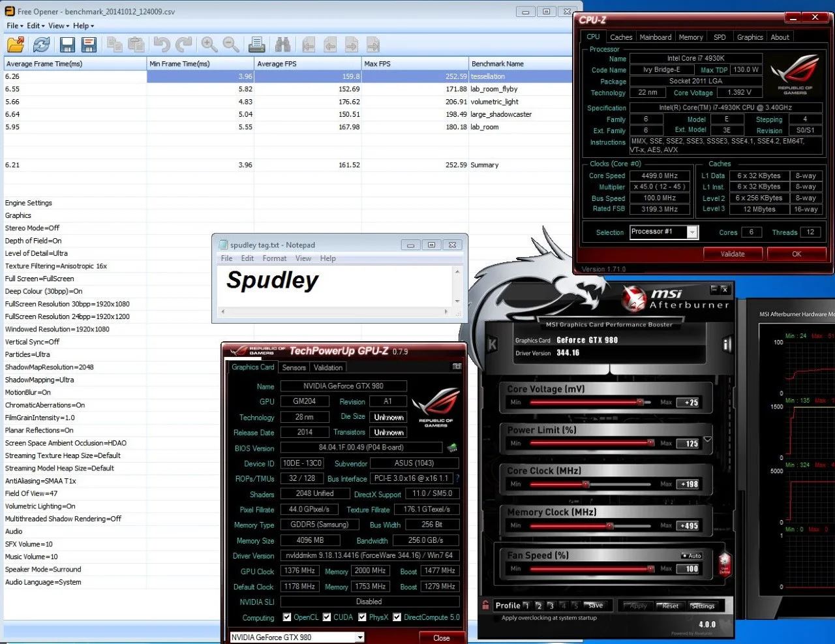Open the Processor #1 selection dropdown in CPU-Z

tap(692, 232)
